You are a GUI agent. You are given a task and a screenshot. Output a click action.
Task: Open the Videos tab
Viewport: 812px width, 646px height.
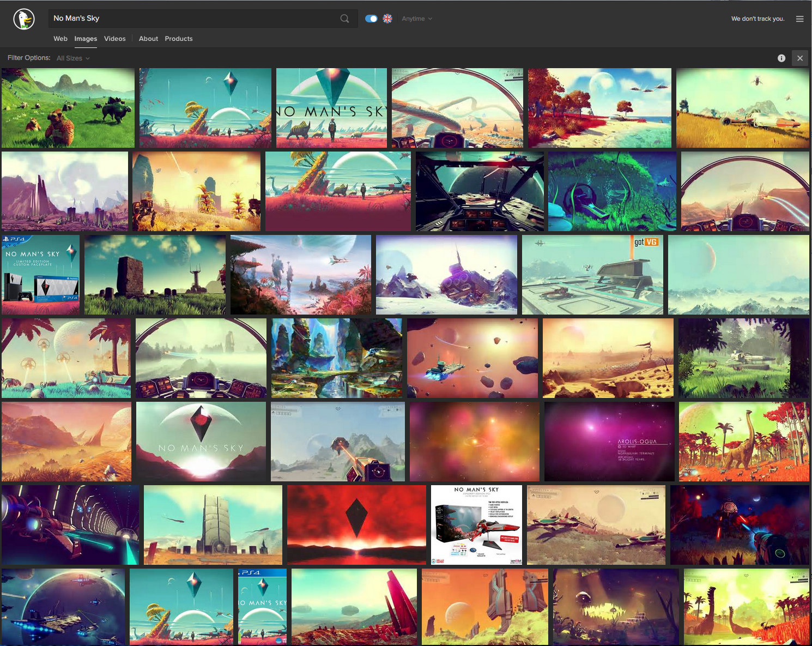click(114, 39)
